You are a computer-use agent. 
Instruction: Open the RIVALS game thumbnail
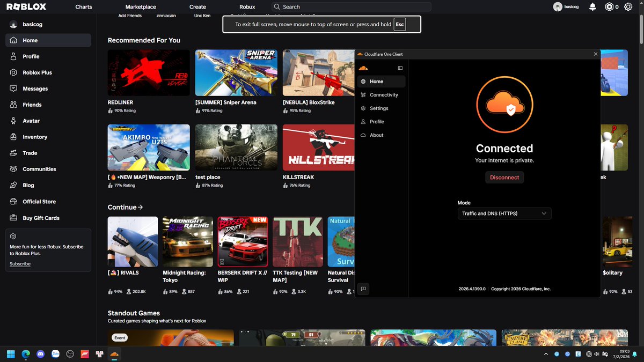tap(133, 241)
